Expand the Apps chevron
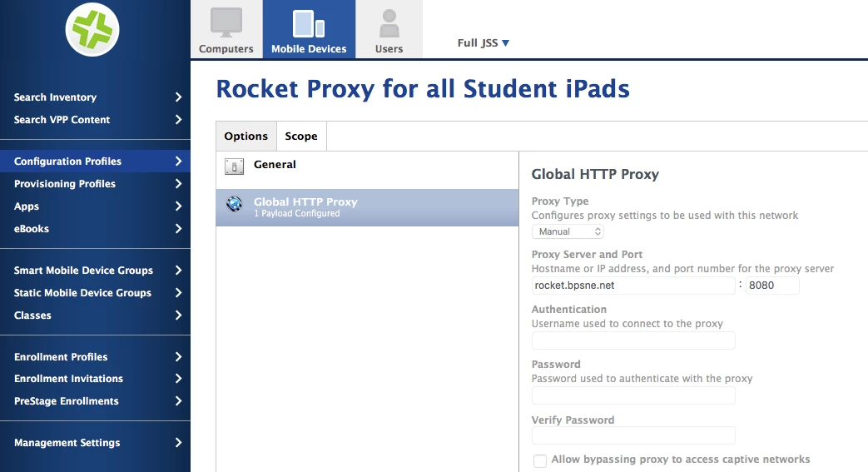 178,206
